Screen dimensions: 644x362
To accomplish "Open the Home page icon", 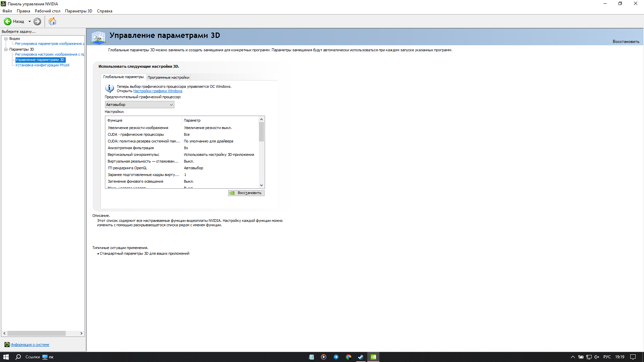I will 52,21.
